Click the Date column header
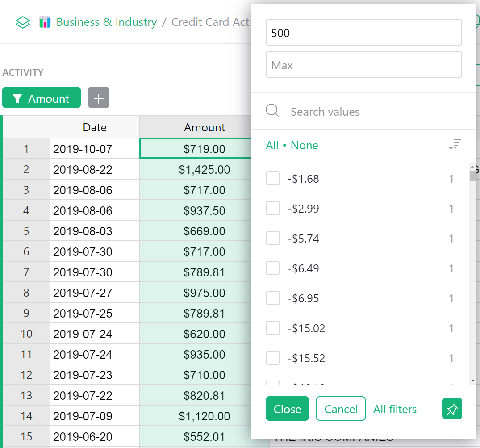The image size is (480, 448). 95,128
